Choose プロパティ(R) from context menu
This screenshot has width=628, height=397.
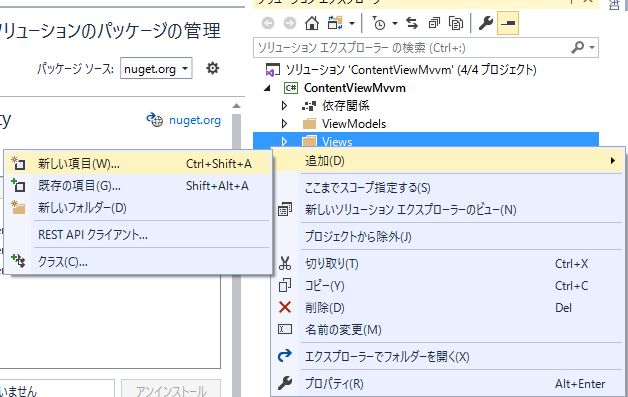pyautogui.click(x=448, y=383)
